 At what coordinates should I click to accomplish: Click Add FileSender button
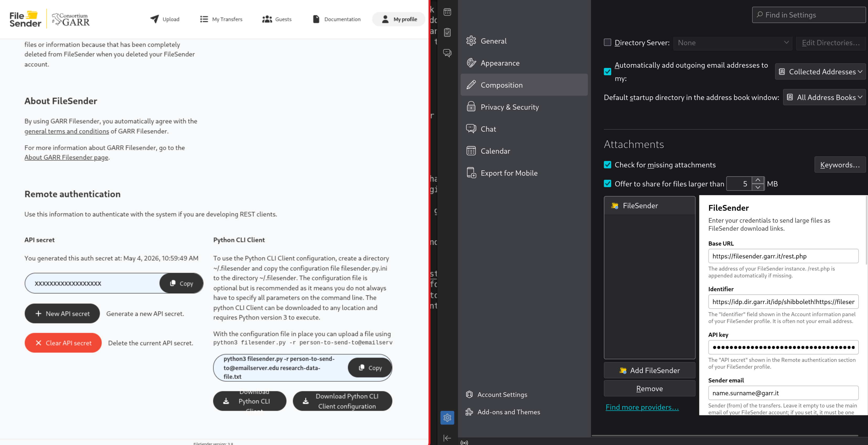(x=649, y=370)
